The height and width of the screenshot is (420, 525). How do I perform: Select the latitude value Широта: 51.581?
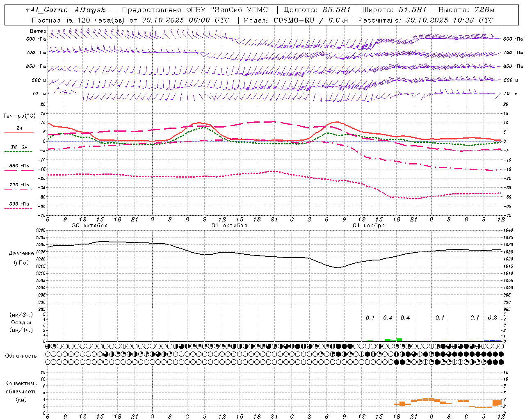(394, 10)
